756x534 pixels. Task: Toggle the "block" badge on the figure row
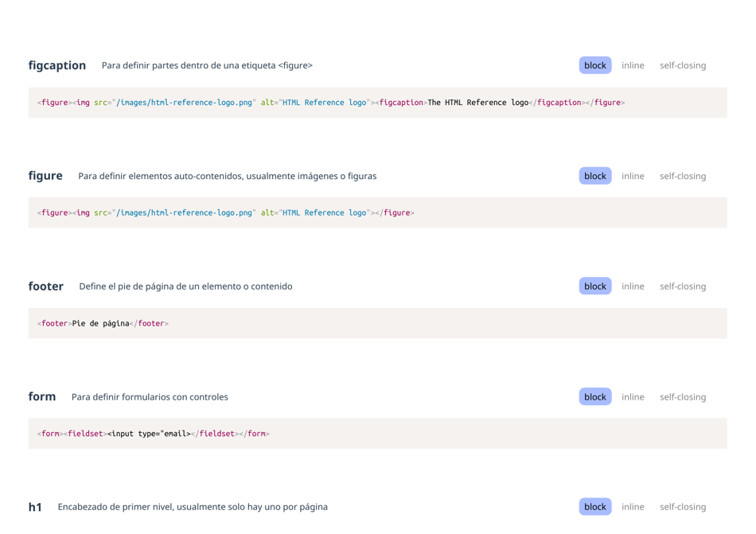tap(594, 176)
